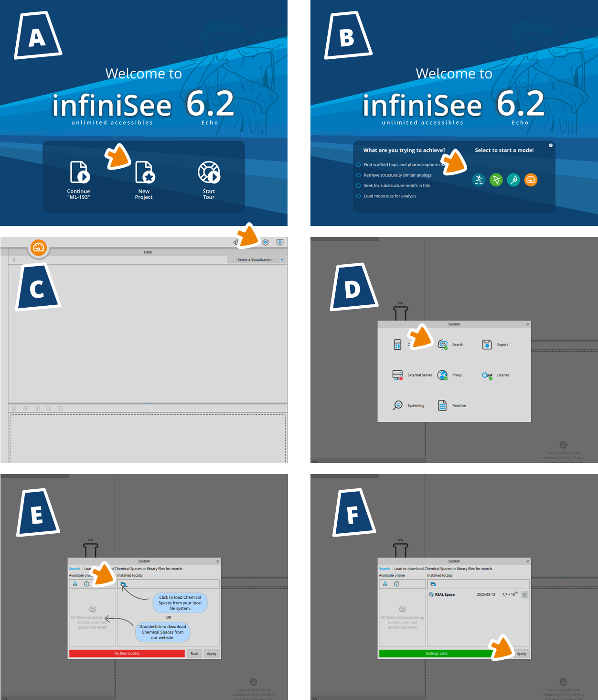598x700 pixels.
Task: Click the red 'No files loaded.' status bar
Action: click(127, 654)
